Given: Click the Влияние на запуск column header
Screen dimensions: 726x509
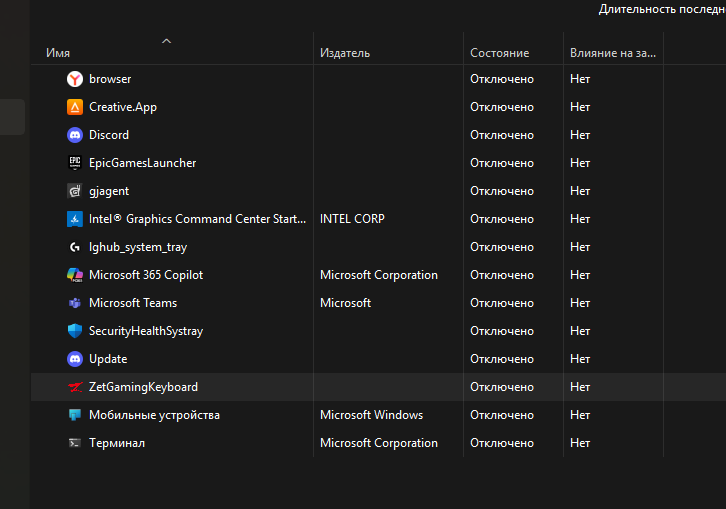Looking at the screenshot, I should [x=612, y=53].
